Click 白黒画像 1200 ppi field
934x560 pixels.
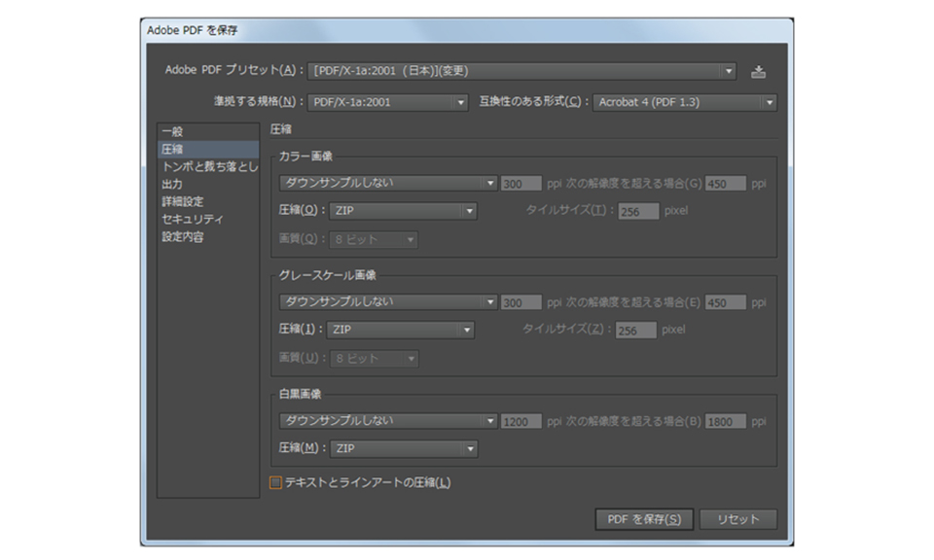[521, 422]
